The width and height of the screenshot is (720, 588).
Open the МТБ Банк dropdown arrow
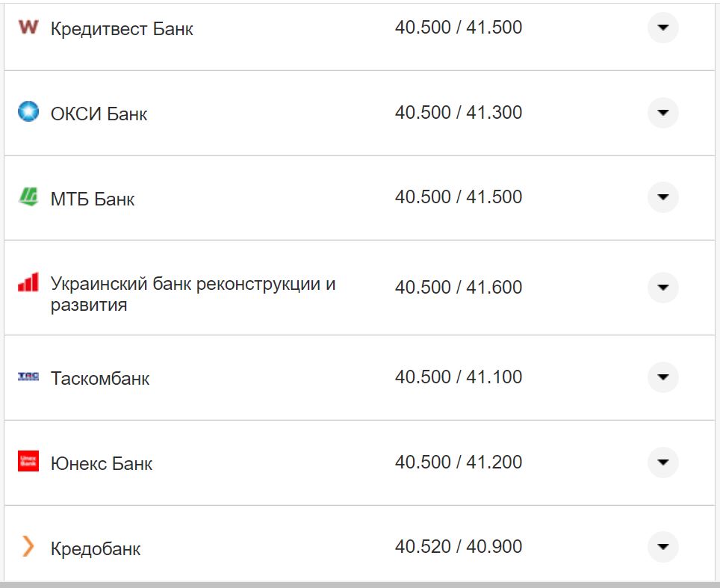tap(662, 197)
